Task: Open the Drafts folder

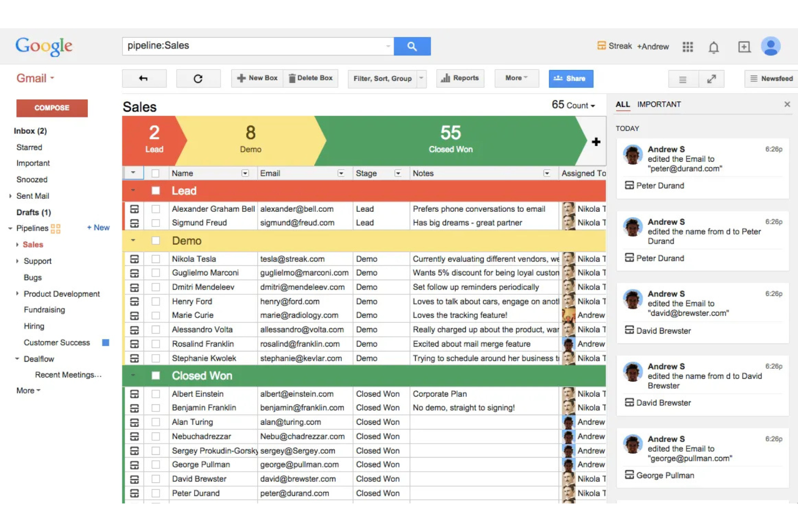Action: tap(33, 212)
